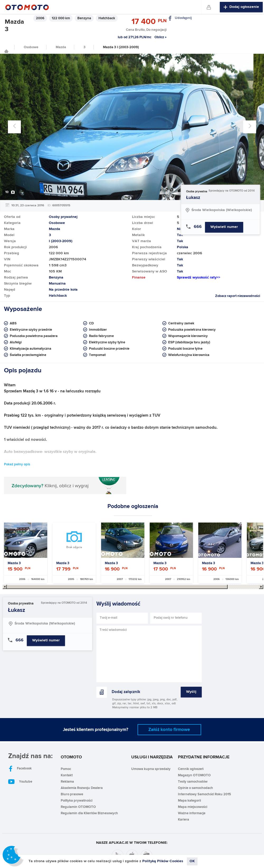Select the Mazda breadcrumb item
The width and height of the screenshot is (264, 868).
(61, 47)
